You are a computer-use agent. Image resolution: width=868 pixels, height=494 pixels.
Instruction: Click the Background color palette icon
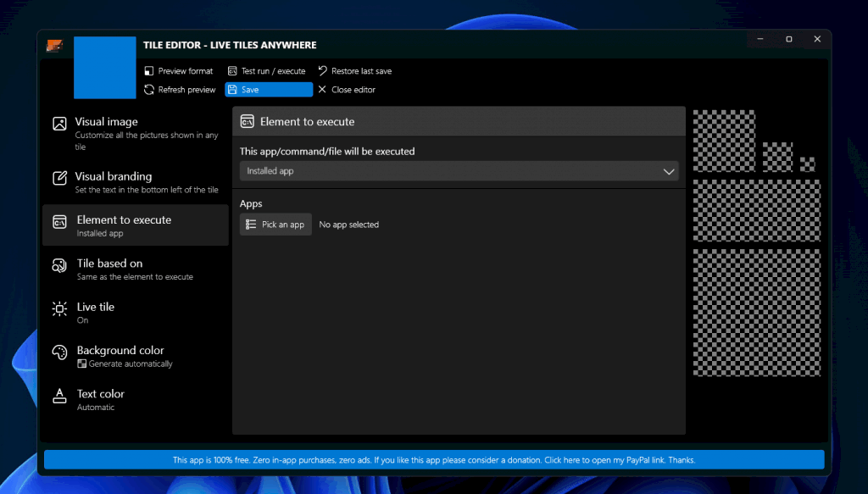59,352
